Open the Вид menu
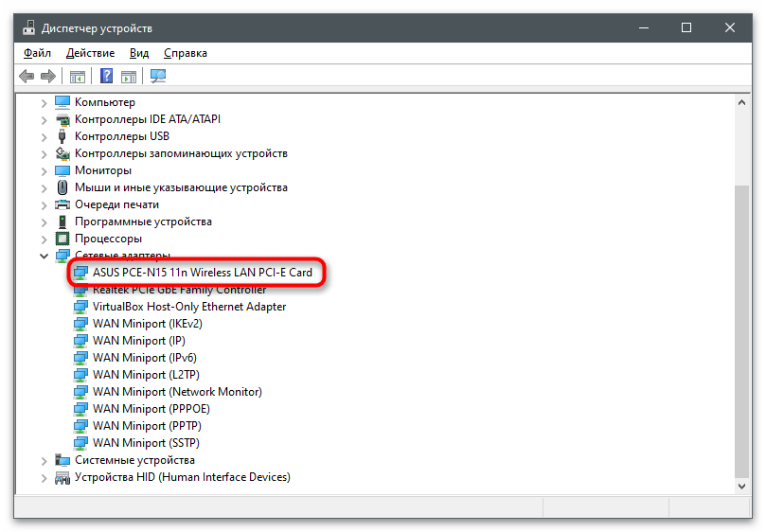The image size is (766, 532). pyautogui.click(x=139, y=53)
